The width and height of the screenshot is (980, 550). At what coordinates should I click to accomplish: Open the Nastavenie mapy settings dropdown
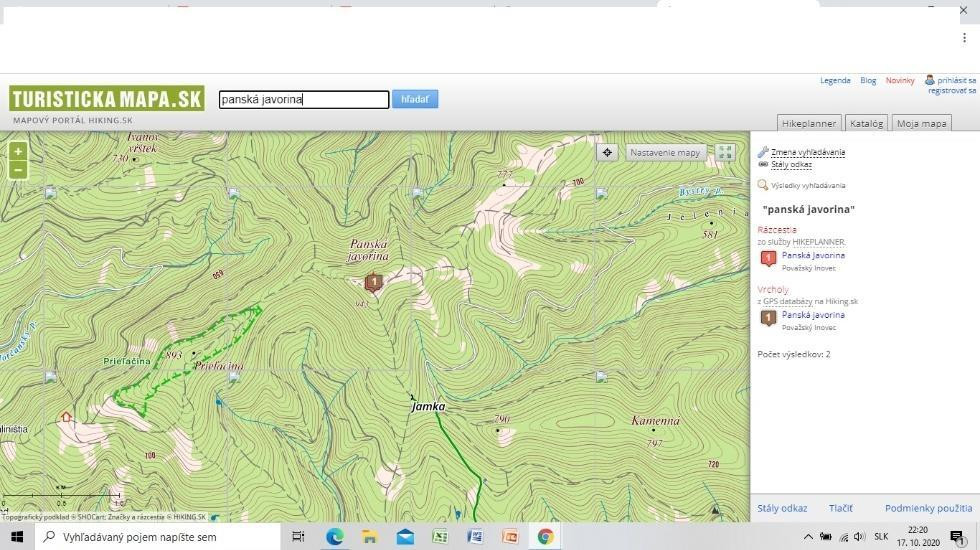665,153
